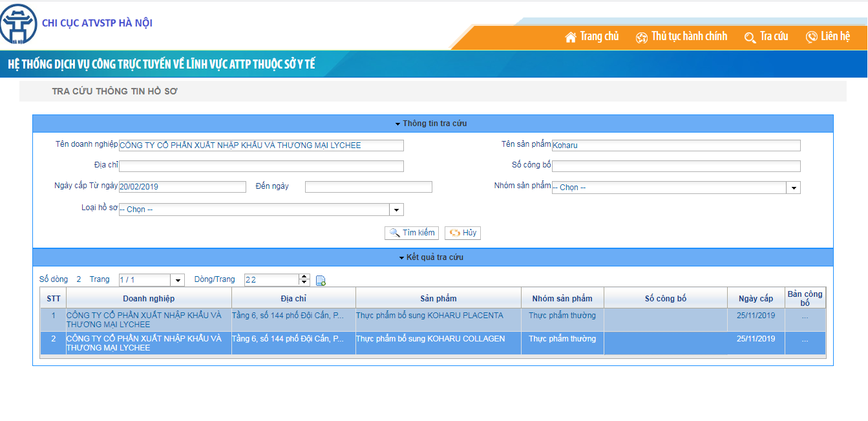Open the Bản công bố link for KOHARU COLLAGEN

click(805, 340)
